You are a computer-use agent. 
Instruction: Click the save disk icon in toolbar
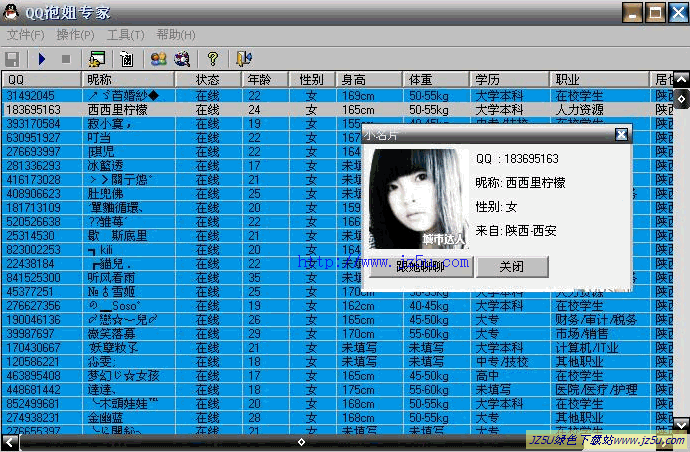coord(12,59)
